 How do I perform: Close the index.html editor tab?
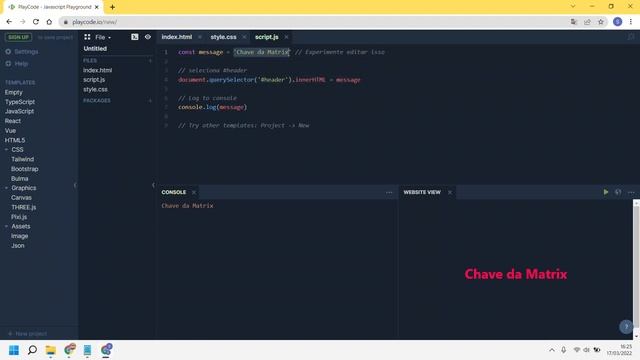click(200, 37)
